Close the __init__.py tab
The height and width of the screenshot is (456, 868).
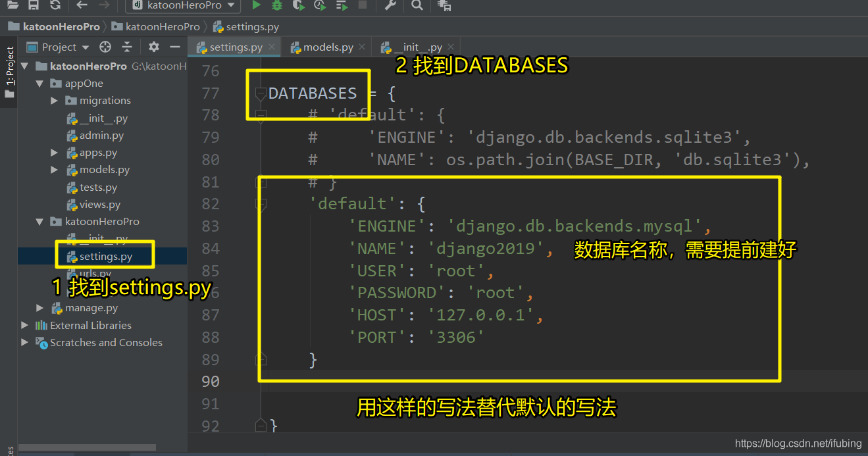pos(451,47)
